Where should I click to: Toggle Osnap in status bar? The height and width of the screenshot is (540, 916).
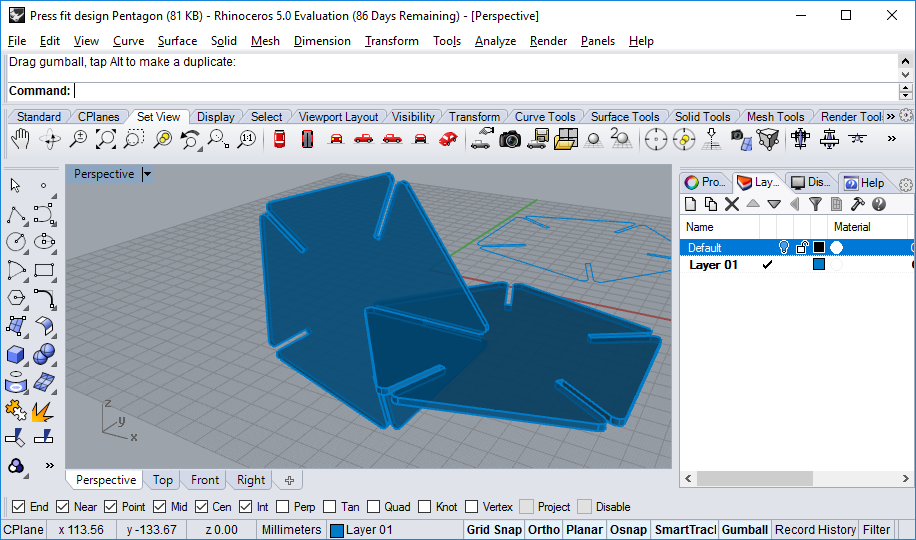[628, 530]
